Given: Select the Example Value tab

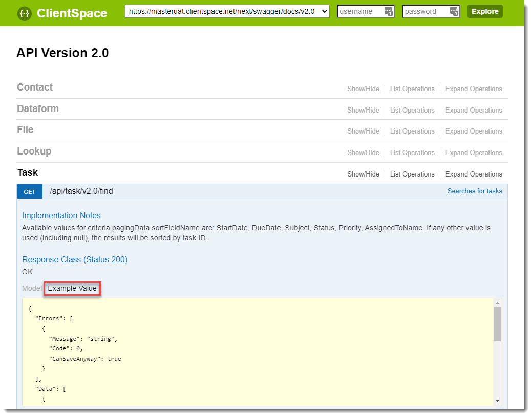Looking at the screenshot, I should tap(72, 289).
